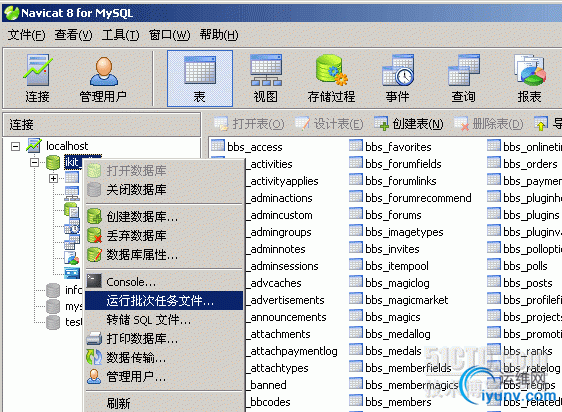The image size is (562, 412).
Task: Click the events node icon under ikit
Action: [72, 227]
